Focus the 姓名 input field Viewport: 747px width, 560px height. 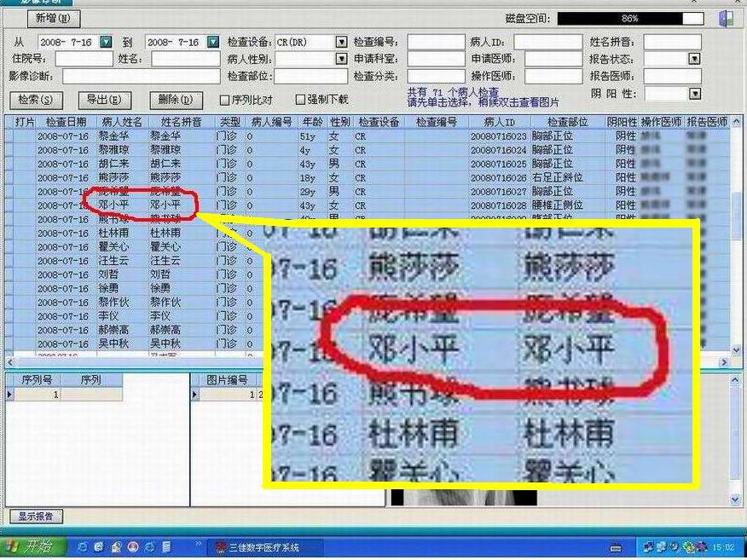185,59
